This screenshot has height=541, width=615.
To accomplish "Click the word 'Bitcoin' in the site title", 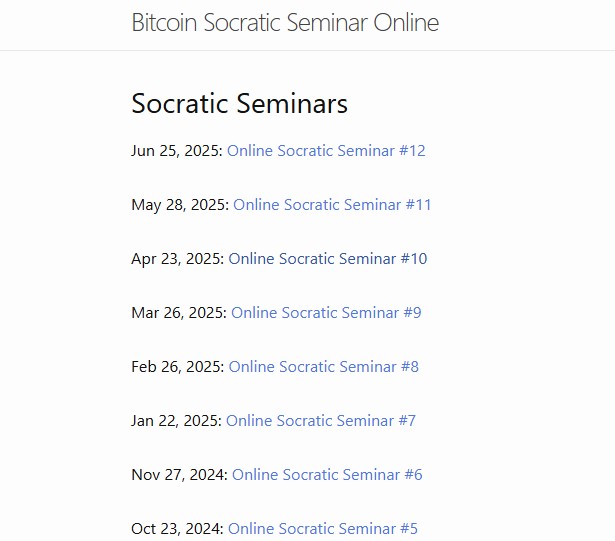I will point(164,23).
